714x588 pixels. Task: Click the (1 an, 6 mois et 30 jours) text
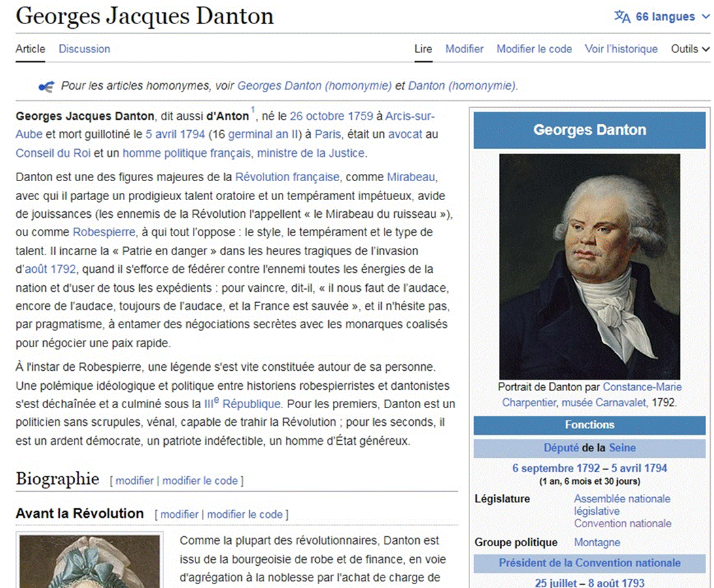tap(590, 481)
